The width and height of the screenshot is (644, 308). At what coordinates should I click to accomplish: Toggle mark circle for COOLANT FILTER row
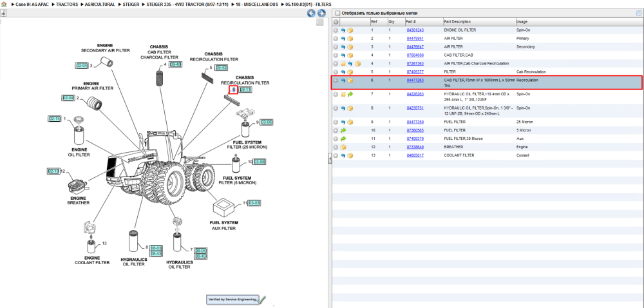pyautogui.click(x=336, y=155)
